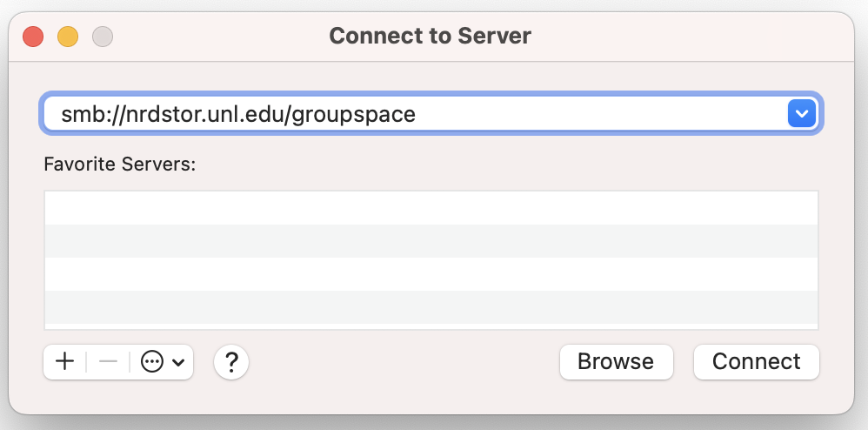Click the question mark help button

pyautogui.click(x=231, y=362)
